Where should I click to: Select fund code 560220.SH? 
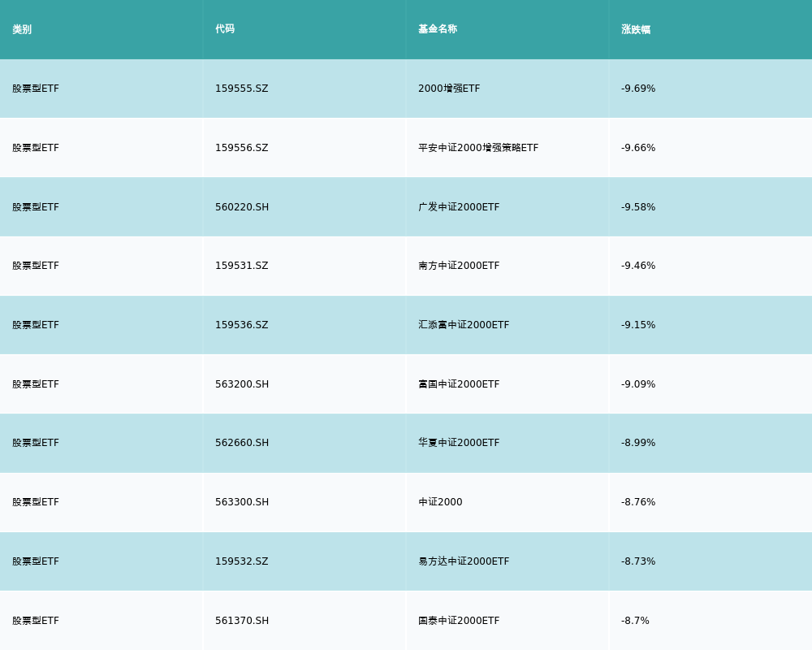[242, 207]
